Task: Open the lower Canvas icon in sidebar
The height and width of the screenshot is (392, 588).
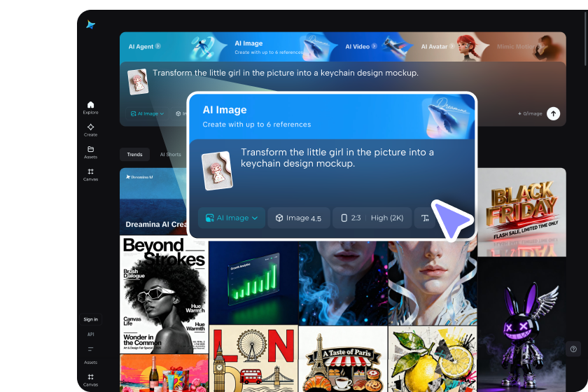Action: pos(90,379)
